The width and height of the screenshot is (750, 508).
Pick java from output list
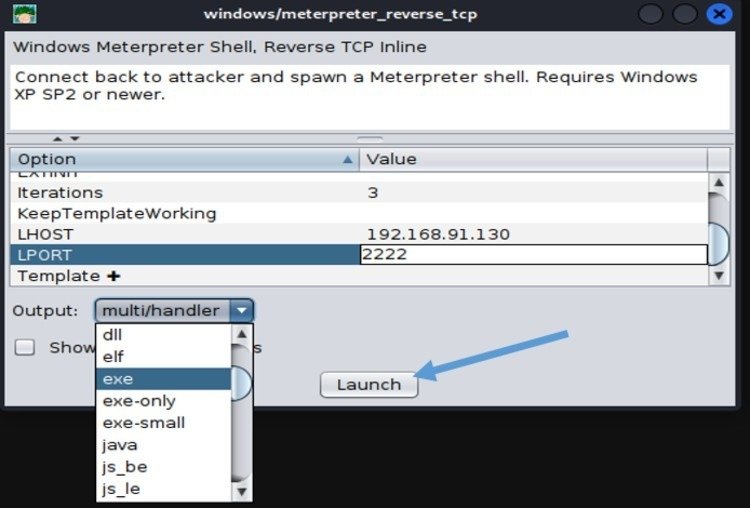point(164,445)
